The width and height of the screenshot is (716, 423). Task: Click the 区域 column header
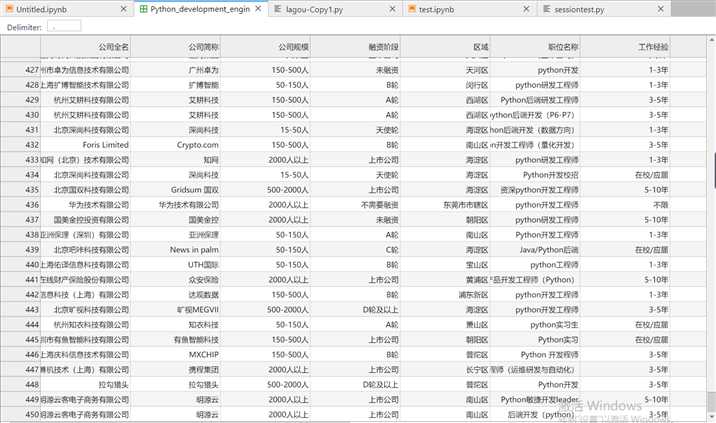click(x=445, y=47)
